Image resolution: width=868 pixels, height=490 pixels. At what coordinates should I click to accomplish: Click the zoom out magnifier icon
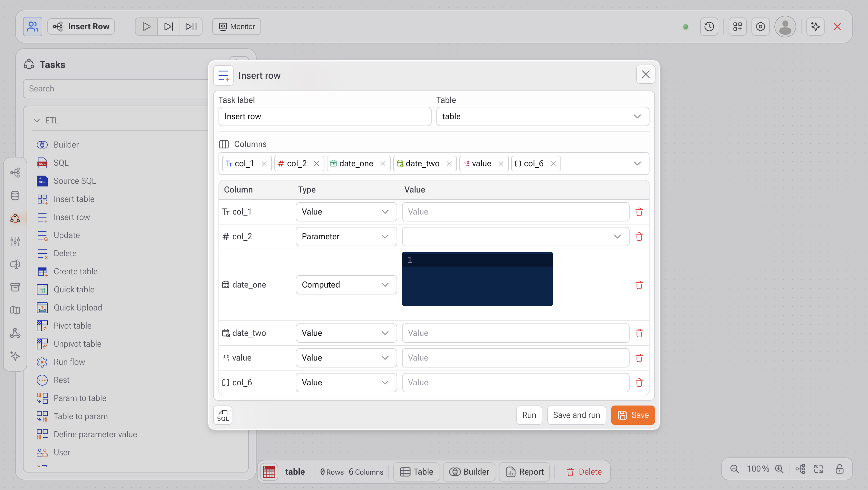point(734,469)
